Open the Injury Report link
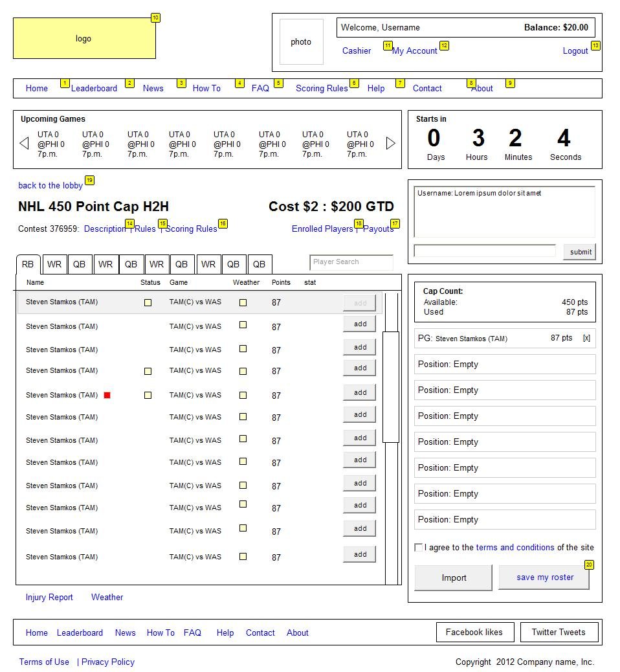This screenshot has width=620, height=672. click(49, 597)
